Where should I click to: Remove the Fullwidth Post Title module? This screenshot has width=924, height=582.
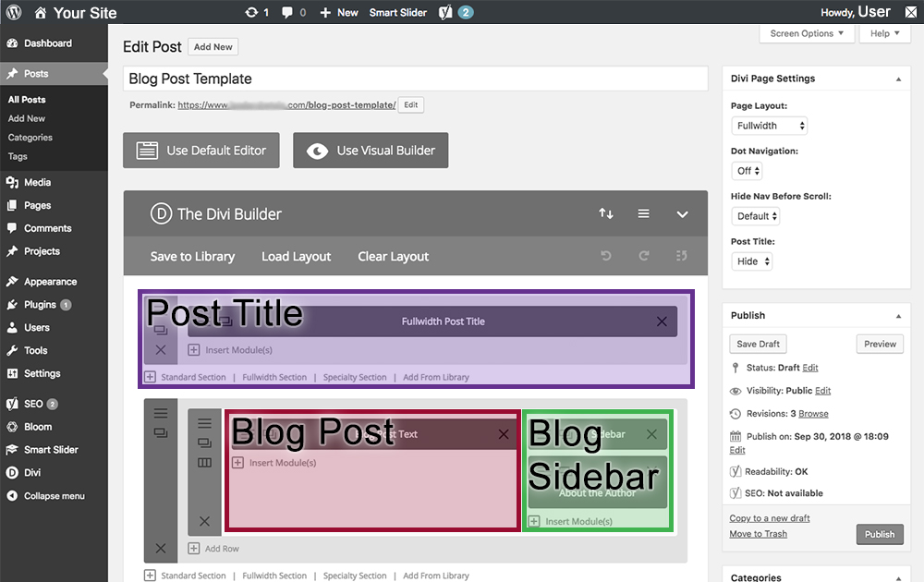662,321
